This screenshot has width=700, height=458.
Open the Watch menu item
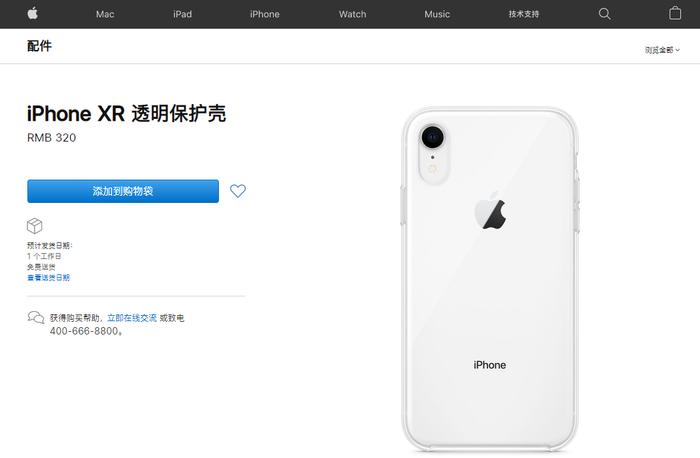tap(352, 14)
